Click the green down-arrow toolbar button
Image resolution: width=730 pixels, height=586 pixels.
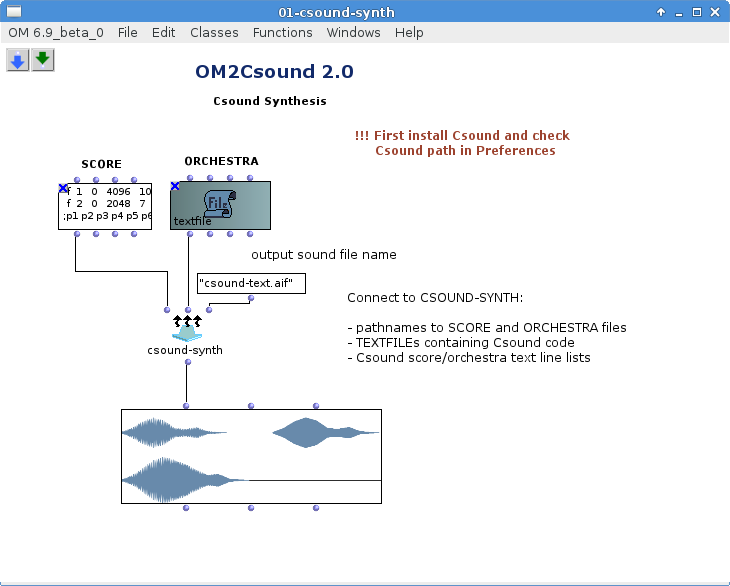point(43,60)
